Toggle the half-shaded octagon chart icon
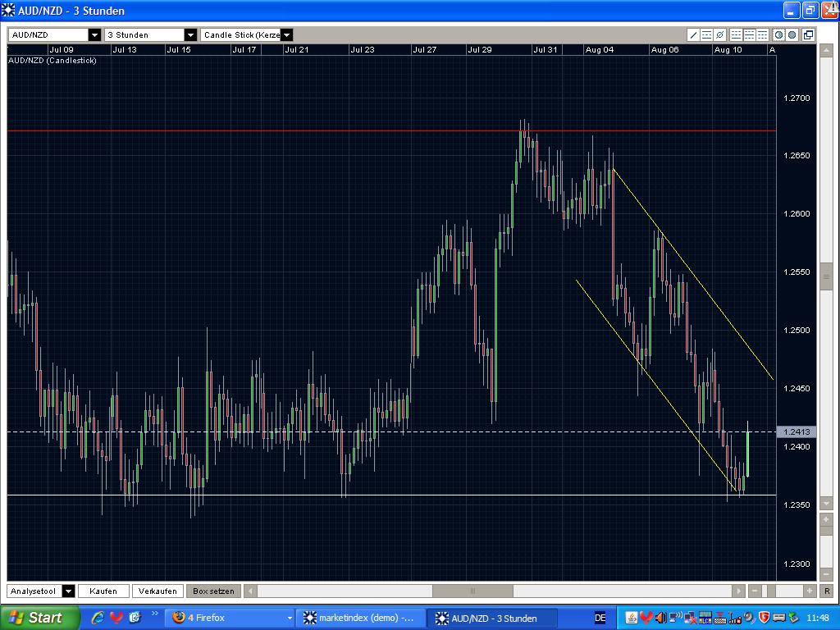Screen dimensions: 840x630 (x=779, y=34)
